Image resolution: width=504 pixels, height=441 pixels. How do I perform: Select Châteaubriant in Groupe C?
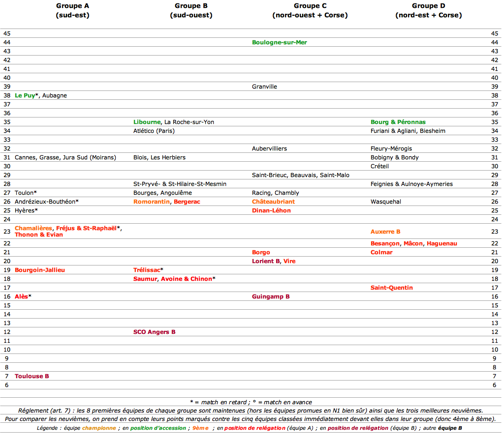coord(273,202)
